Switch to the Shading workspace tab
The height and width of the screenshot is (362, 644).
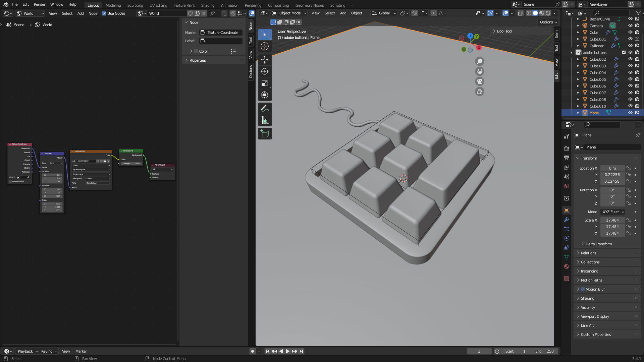(208, 5)
